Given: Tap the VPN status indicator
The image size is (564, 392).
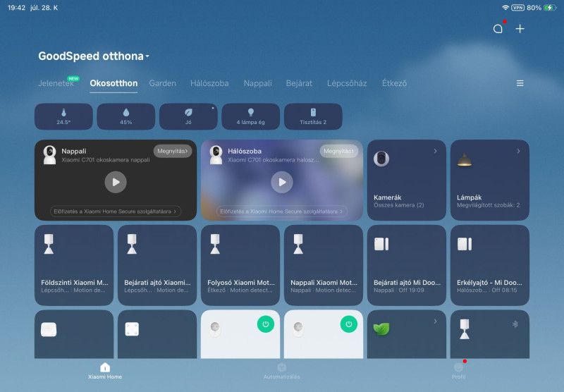Looking at the screenshot, I should pos(517,8).
